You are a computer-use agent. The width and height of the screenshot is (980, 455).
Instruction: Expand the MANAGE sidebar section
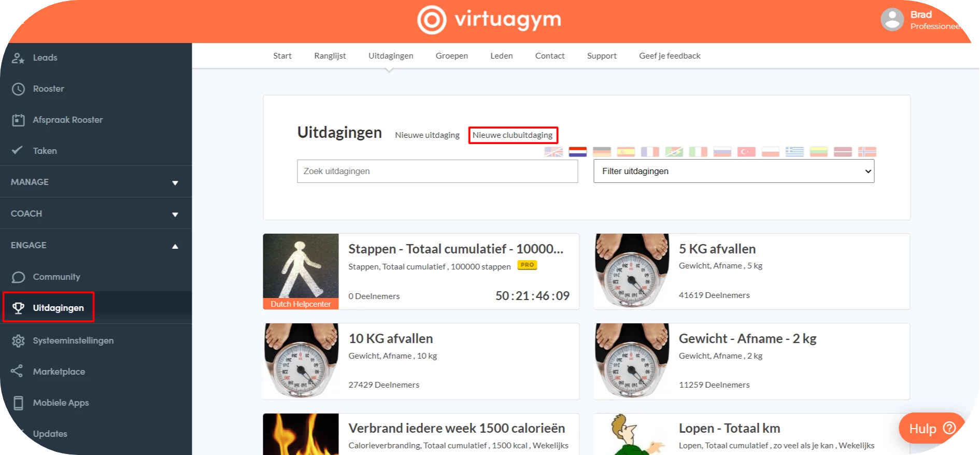96,182
